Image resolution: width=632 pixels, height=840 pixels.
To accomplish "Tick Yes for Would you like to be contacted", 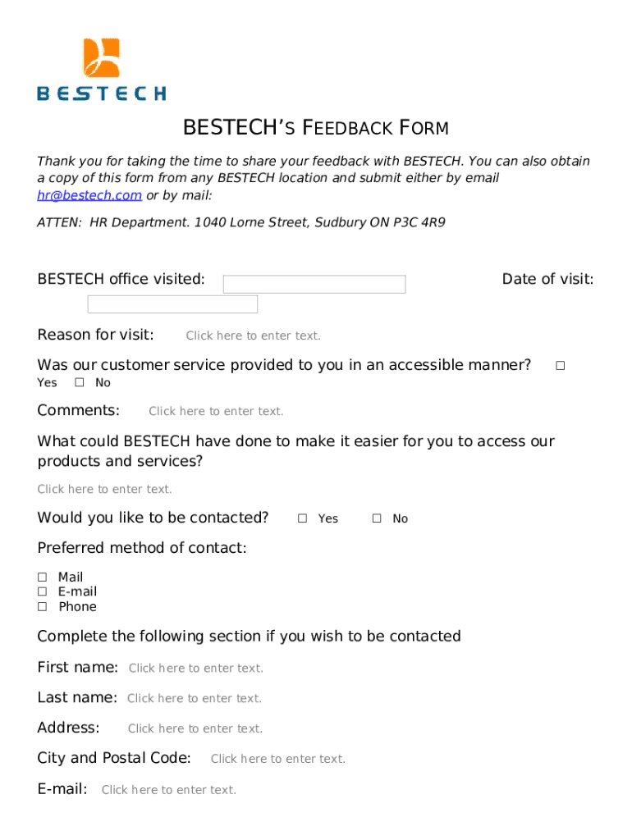I will (x=302, y=518).
